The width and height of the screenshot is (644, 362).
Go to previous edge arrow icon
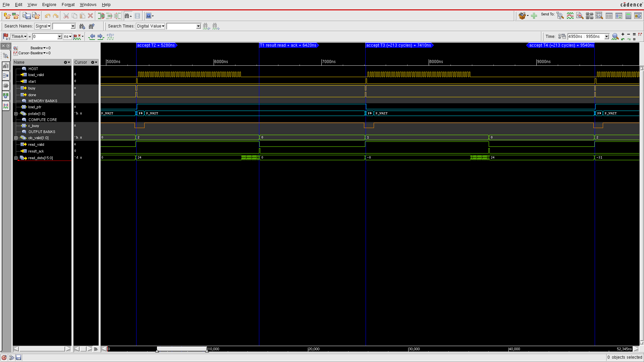click(92, 37)
